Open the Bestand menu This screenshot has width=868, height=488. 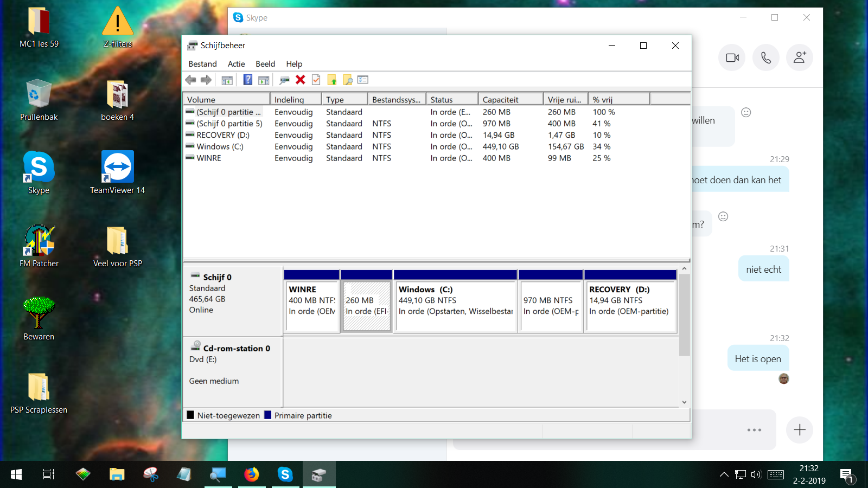coord(202,64)
